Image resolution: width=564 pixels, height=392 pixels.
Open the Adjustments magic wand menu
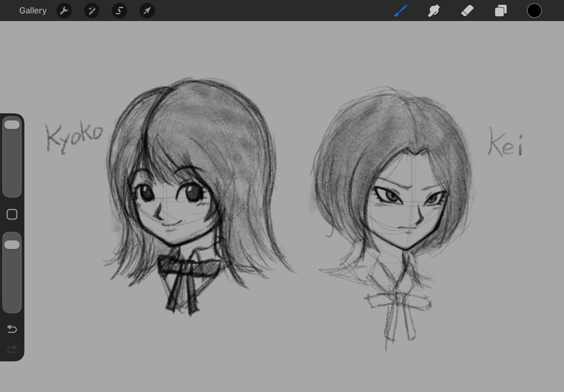[92, 10]
